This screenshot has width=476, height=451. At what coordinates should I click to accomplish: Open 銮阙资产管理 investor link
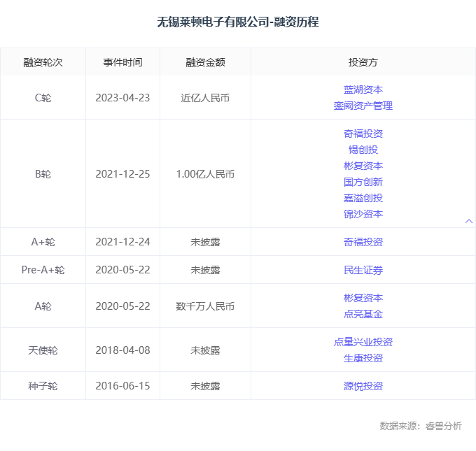pyautogui.click(x=363, y=106)
